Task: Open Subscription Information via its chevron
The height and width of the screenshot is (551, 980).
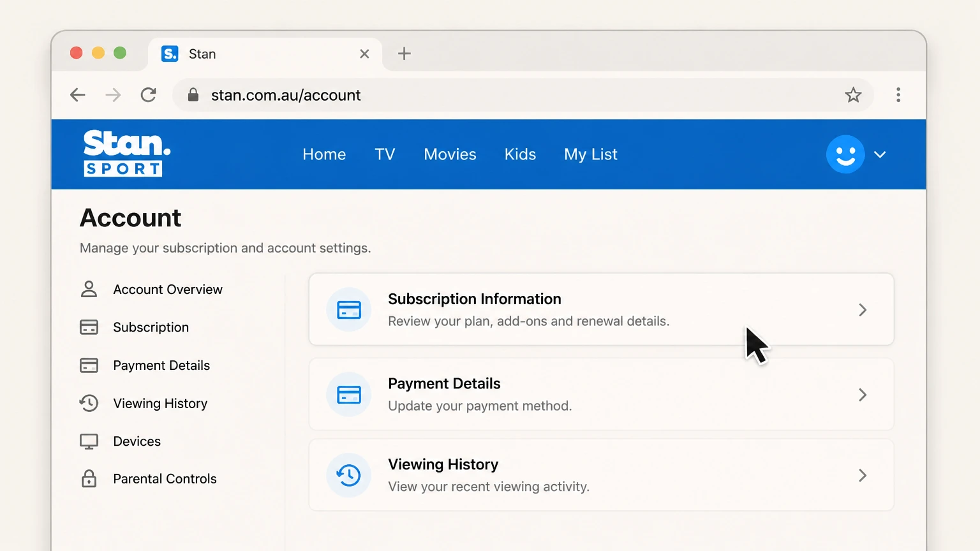Action: (x=863, y=310)
